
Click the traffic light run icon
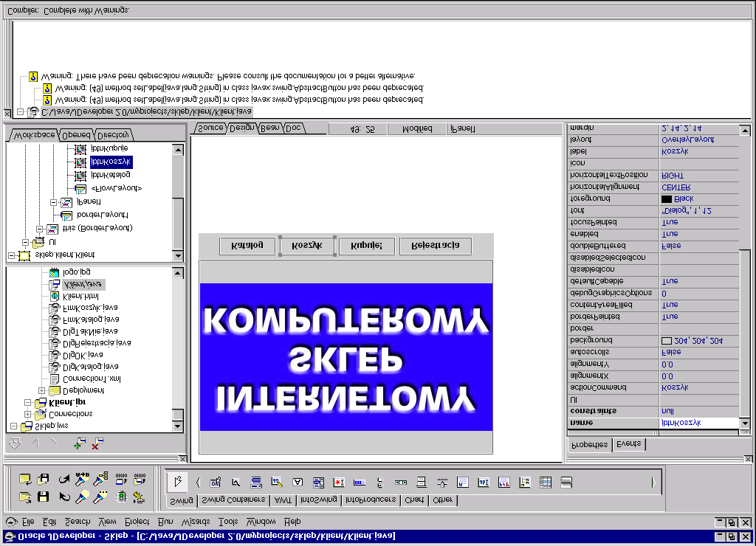click(122, 497)
